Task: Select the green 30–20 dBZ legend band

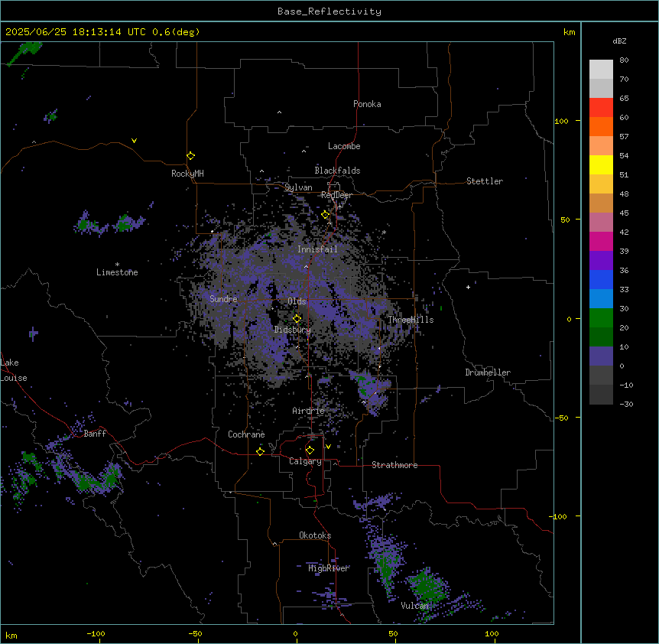Action: [601, 318]
